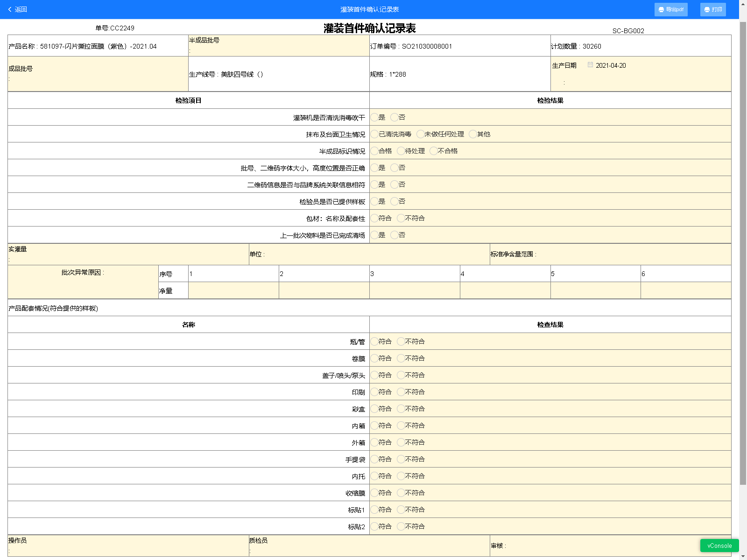Image resolution: width=747 pixels, height=560 pixels.
Task: Click the 操作员 input field
Action: 128,550
